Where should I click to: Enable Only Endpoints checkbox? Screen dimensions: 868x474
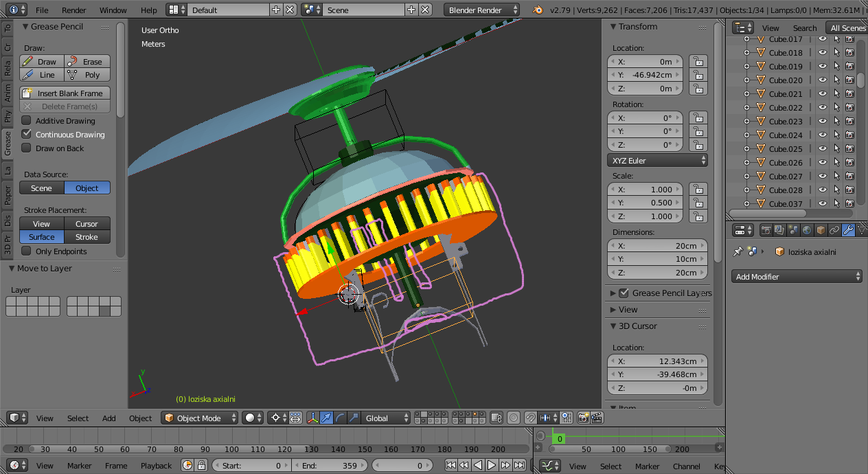(x=27, y=251)
